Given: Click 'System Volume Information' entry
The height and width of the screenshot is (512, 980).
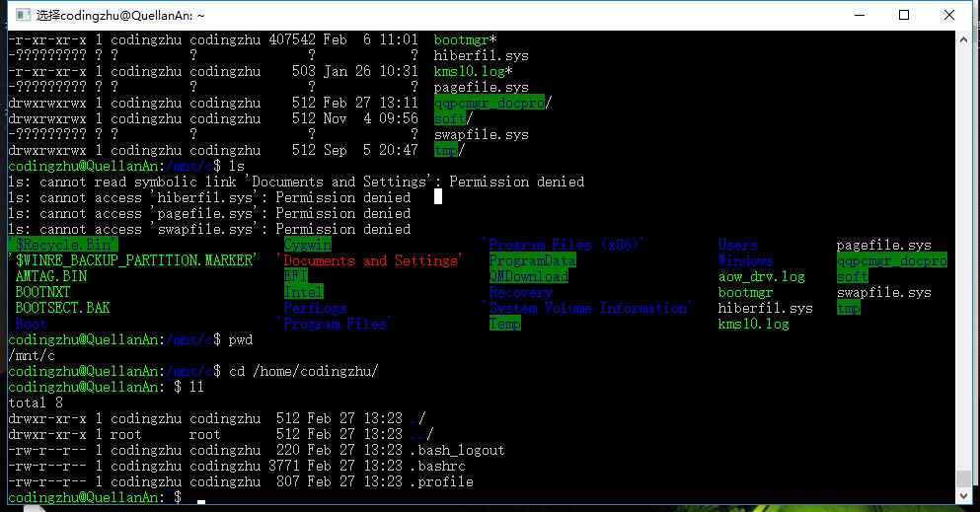Looking at the screenshot, I should tap(587, 307).
